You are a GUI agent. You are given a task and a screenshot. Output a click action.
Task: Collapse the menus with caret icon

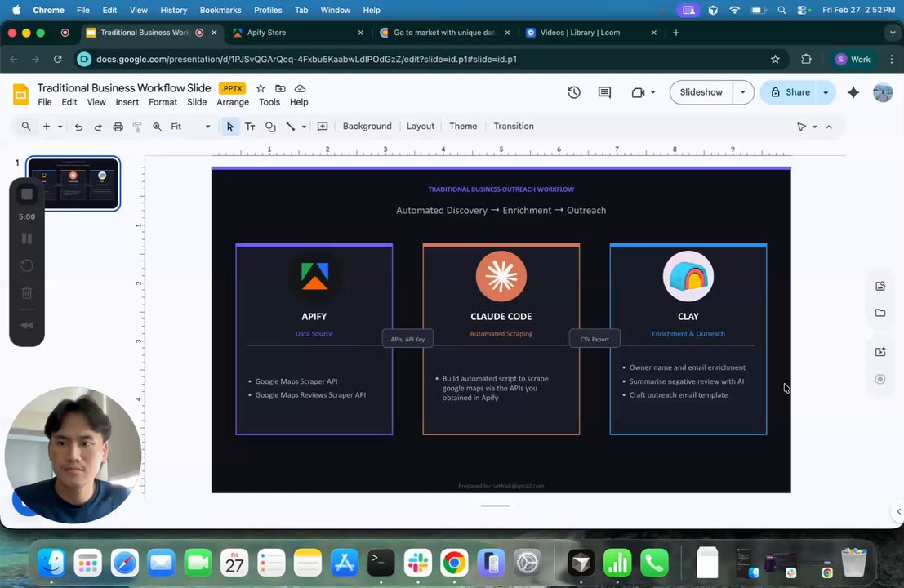coord(829,127)
